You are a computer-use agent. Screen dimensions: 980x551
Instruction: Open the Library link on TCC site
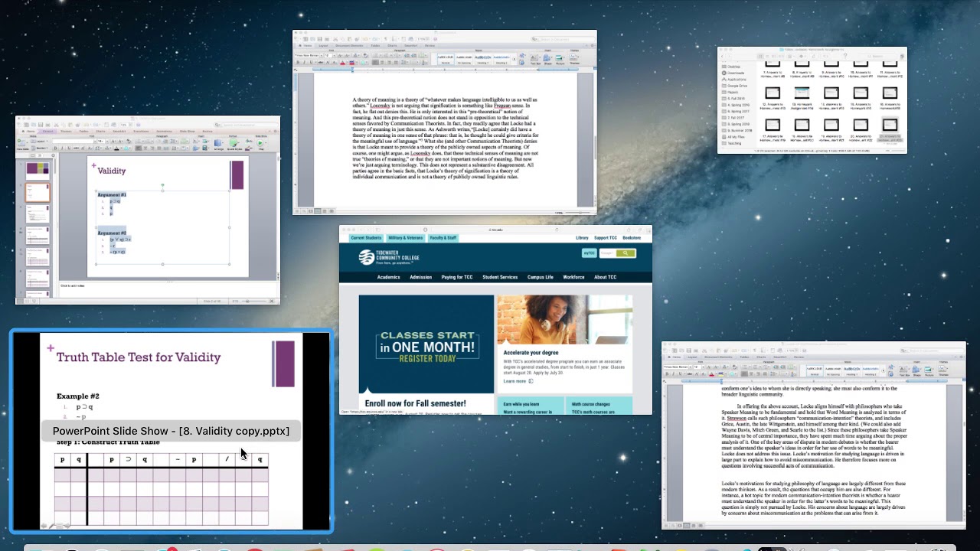pos(582,238)
